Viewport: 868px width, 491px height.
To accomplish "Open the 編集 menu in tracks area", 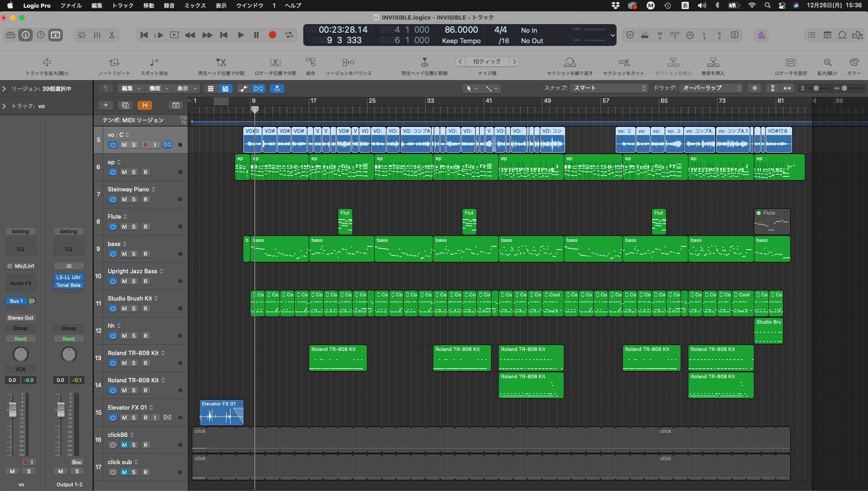I will tap(130, 89).
